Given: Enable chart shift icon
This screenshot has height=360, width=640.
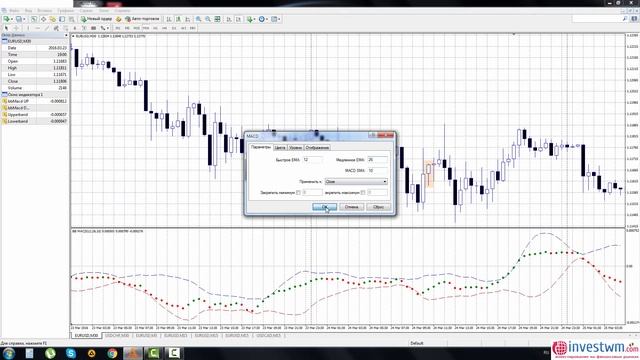Looking at the screenshot, I should pyautogui.click(x=238, y=19).
